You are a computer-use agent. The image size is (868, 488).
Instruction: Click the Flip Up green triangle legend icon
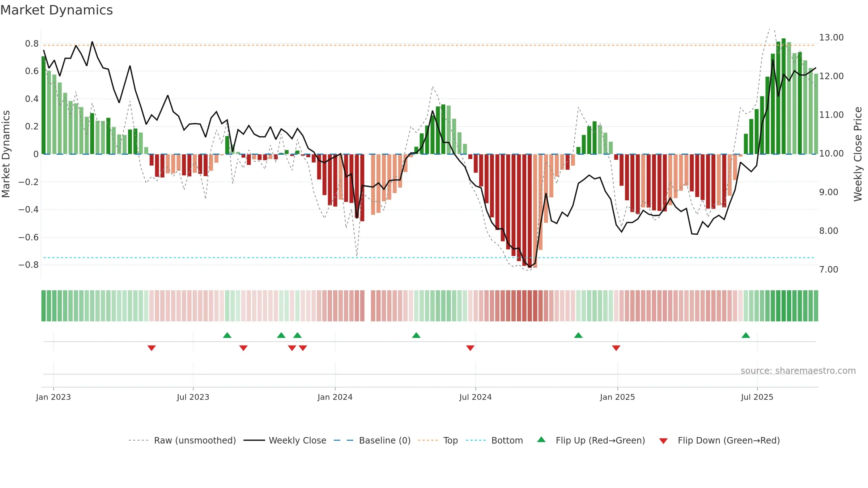(541, 440)
